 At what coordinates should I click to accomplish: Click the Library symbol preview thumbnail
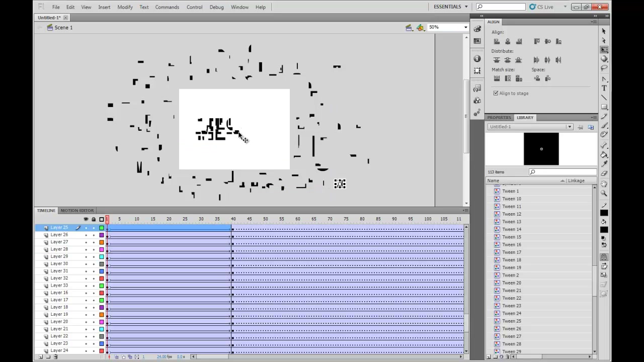click(x=541, y=149)
